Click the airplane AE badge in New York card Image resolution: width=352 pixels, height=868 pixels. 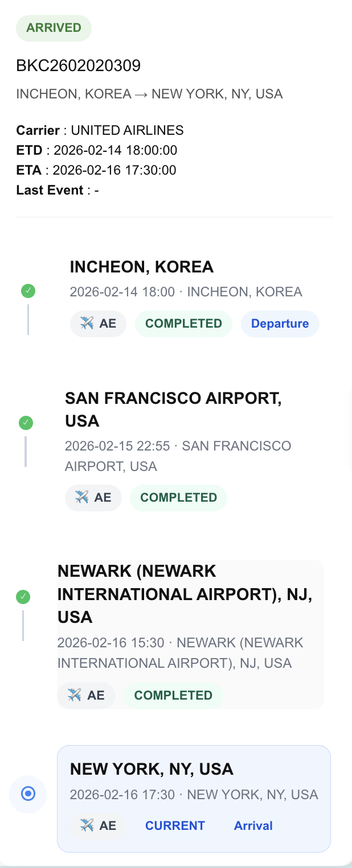pos(98,825)
